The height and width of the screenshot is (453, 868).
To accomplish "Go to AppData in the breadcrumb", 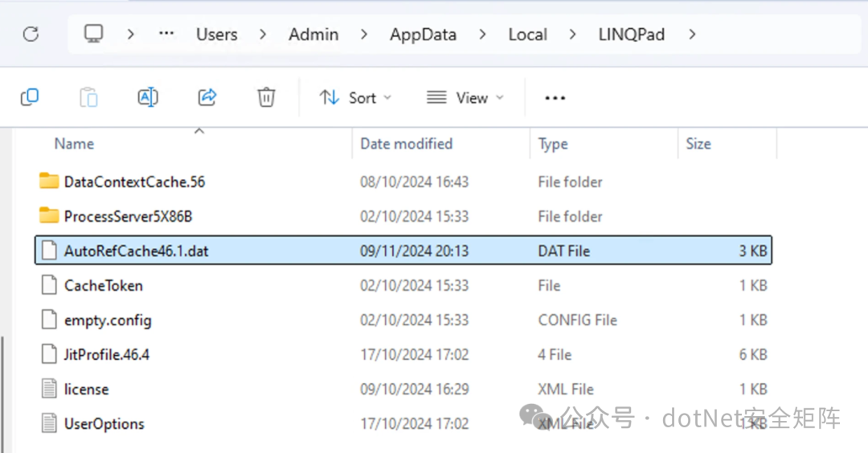I will click(x=423, y=35).
